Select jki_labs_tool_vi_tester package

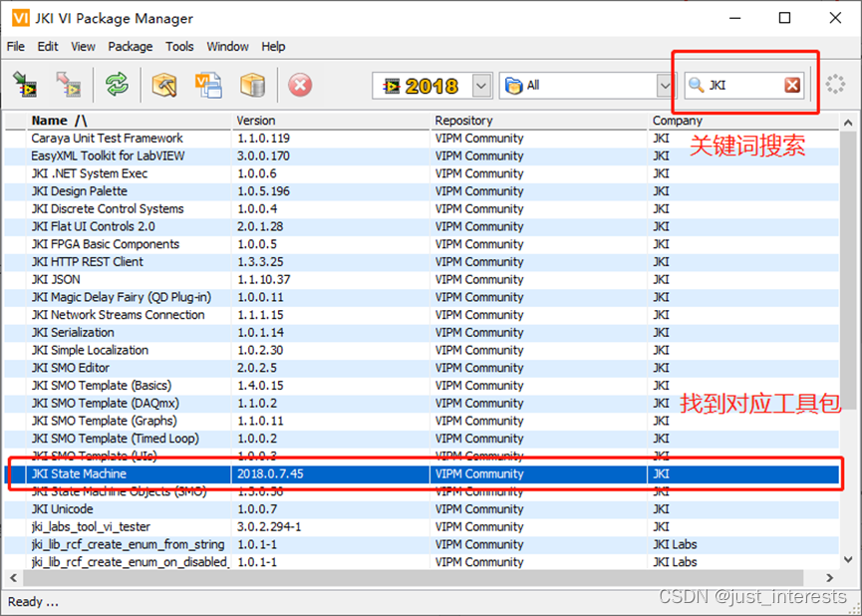coord(422,526)
